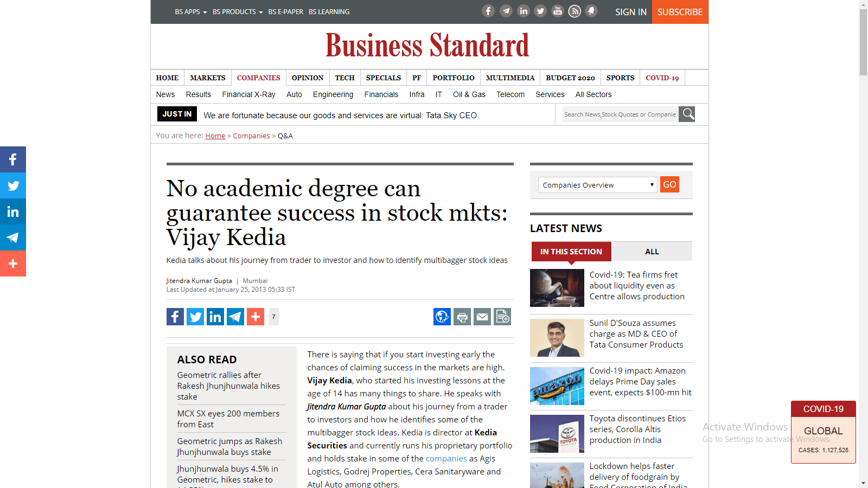This screenshot has width=868, height=488.
Task: Click the search magnifier icon
Action: (x=687, y=114)
